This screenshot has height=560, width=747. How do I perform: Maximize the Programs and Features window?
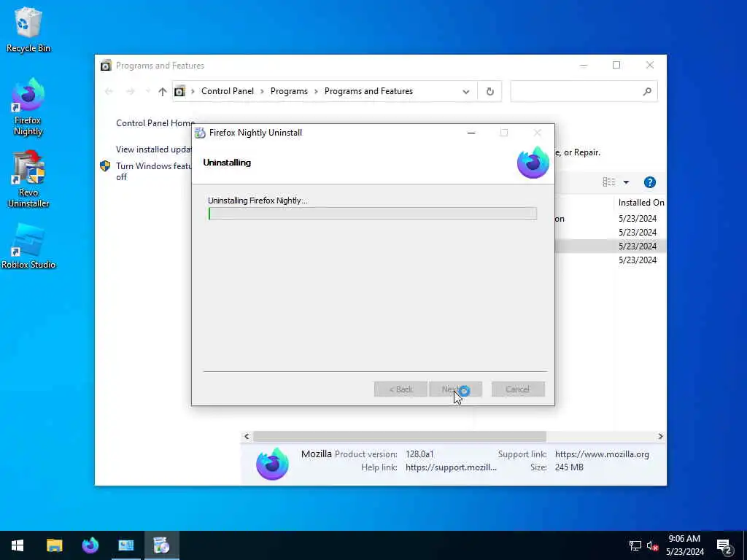[616, 65]
